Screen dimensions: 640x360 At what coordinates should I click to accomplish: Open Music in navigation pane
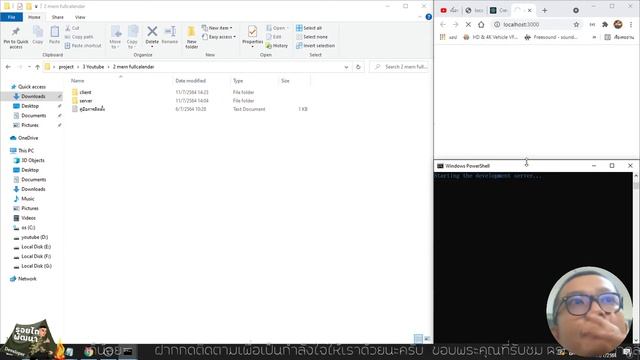click(x=28, y=199)
